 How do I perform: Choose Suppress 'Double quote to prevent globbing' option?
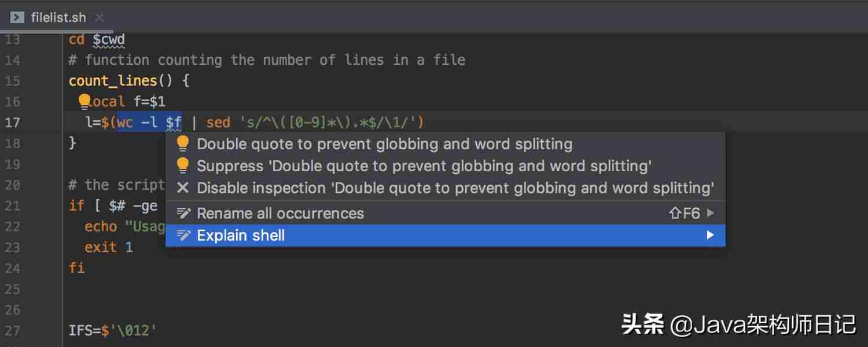(x=445, y=166)
